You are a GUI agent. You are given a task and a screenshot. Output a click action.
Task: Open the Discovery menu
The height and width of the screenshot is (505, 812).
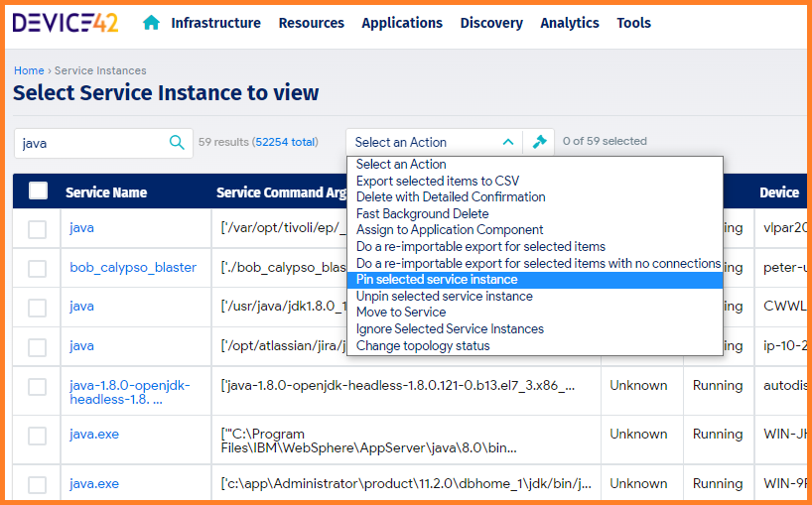coord(491,23)
